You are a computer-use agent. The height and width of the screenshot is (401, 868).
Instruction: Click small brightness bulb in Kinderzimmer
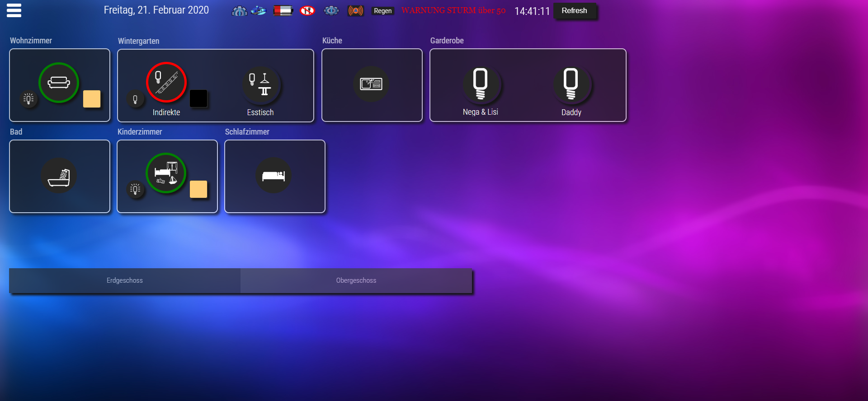(x=135, y=189)
